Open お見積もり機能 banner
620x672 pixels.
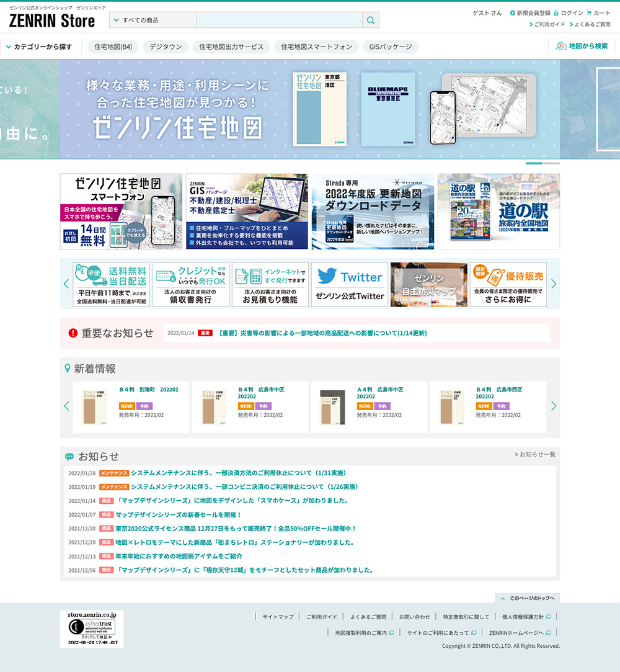(x=270, y=285)
